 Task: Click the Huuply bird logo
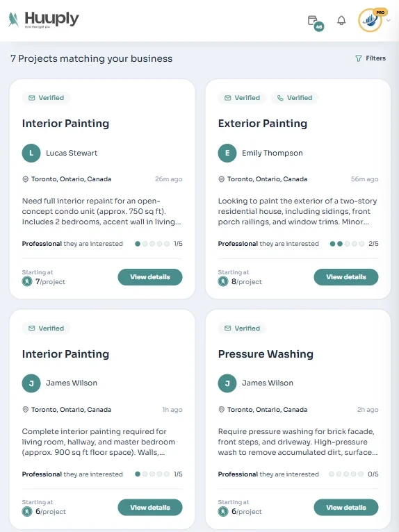(14, 19)
